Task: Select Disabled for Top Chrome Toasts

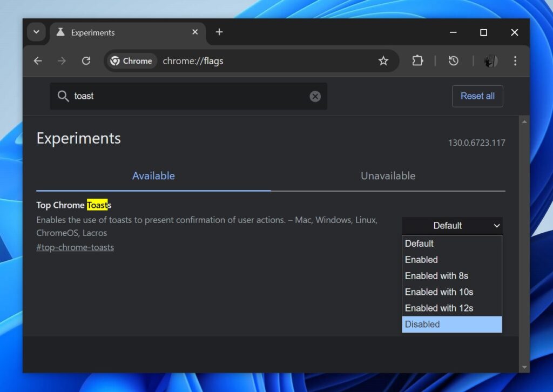Action: tap(421, 324)
